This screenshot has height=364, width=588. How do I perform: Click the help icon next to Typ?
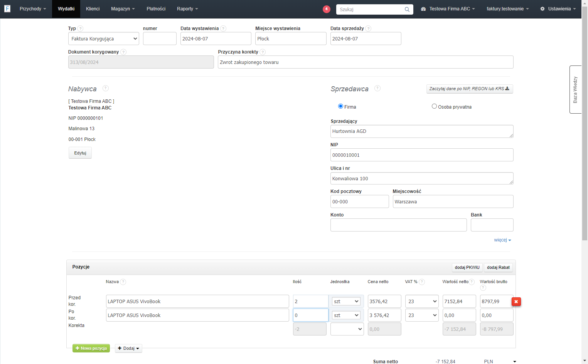[80, 29]
